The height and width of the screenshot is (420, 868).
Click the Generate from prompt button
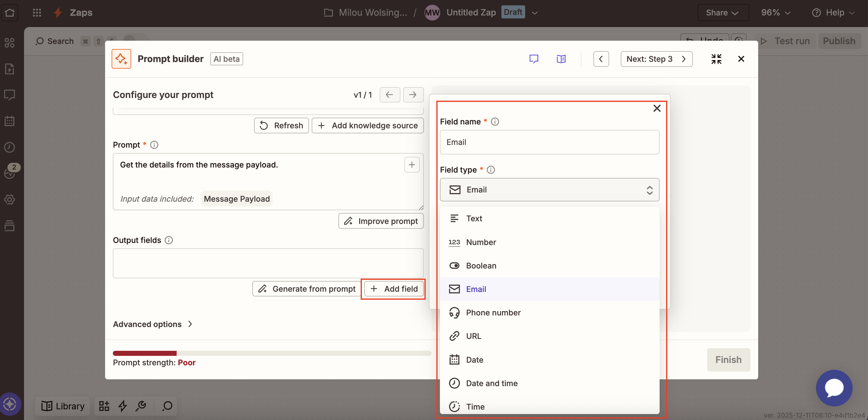pos(306,289)
